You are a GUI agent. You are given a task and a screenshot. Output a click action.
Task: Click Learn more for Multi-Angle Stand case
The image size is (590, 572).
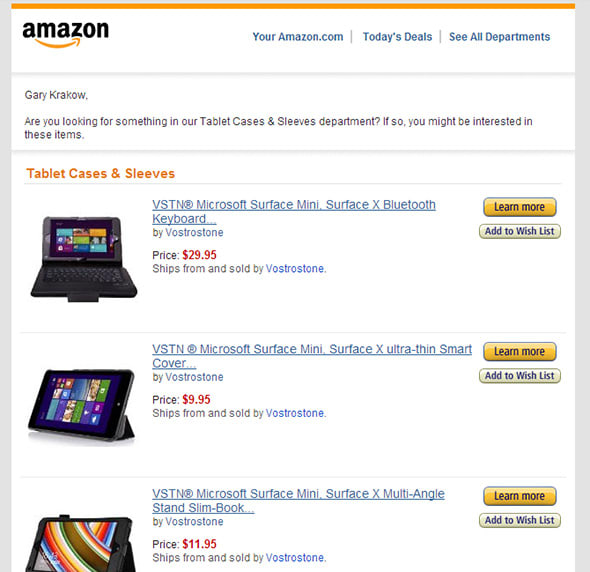(x=519, y=496)
